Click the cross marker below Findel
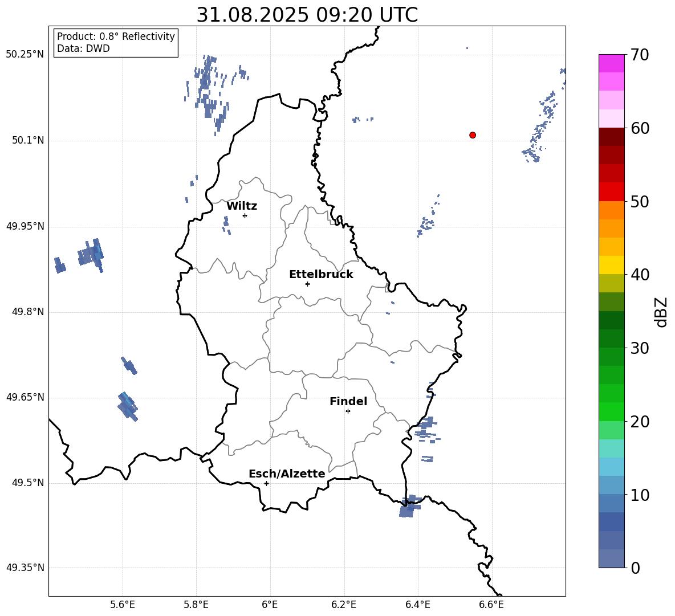 [x=348, y=411]
